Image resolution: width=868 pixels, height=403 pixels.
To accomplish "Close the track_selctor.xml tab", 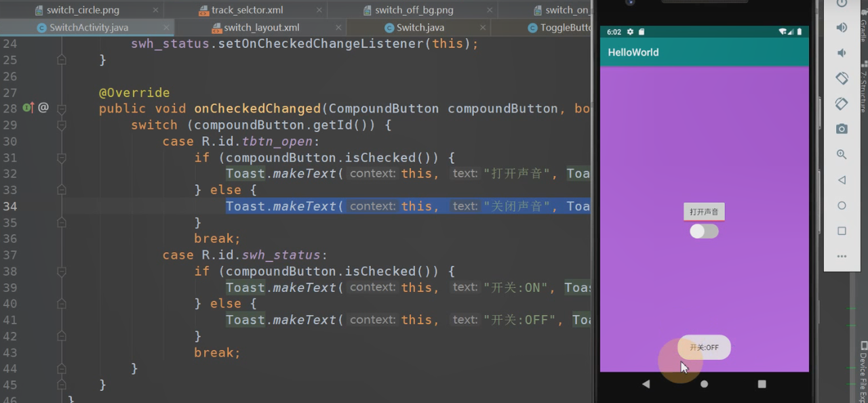I will point(319,11).
